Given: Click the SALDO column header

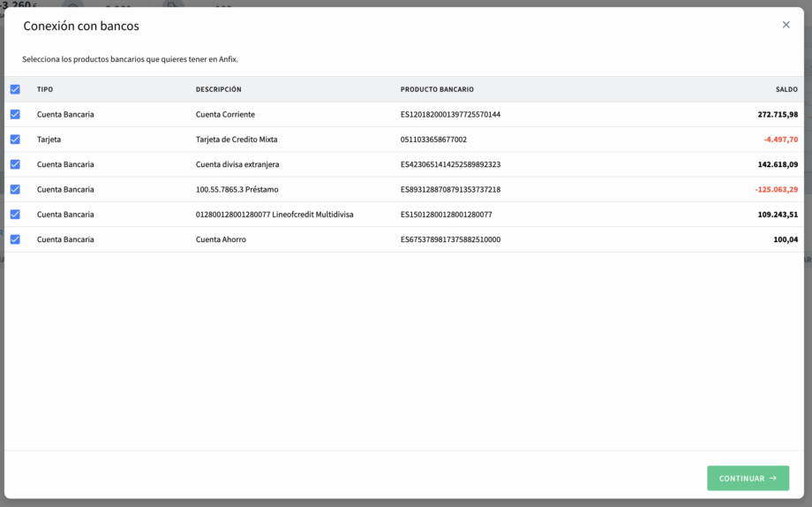Looking at the screenshot, I should [x=786, y=89].
